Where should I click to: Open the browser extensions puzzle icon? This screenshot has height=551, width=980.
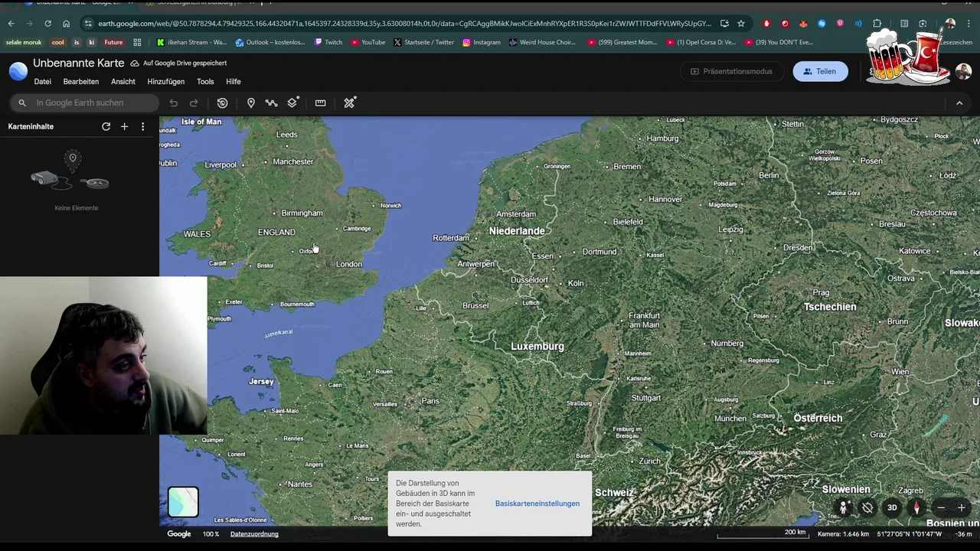(877, 23)
